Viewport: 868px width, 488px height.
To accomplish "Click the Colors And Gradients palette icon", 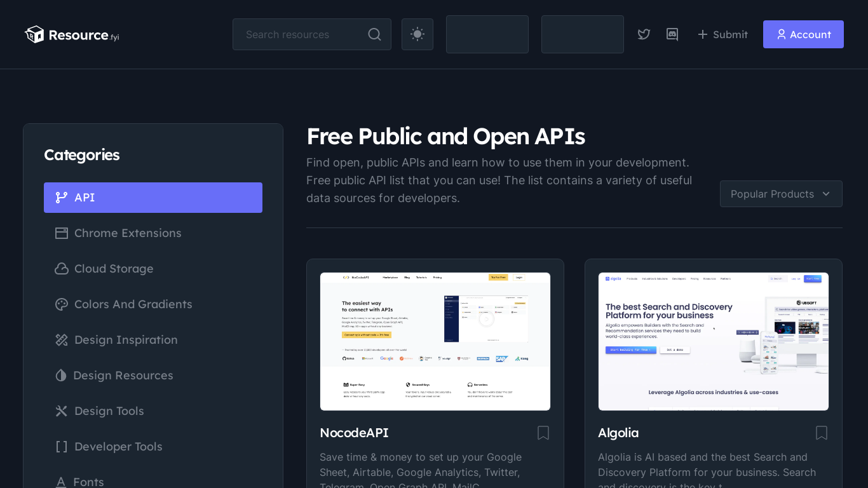I will click(x=61, y=304).
